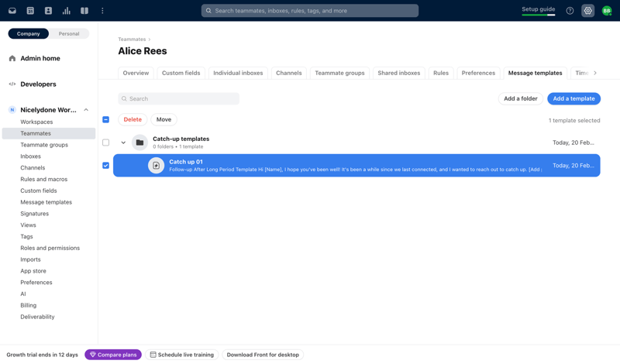
Task: Open AI settings in the sidebar
Action: click(x=23, y=294)
